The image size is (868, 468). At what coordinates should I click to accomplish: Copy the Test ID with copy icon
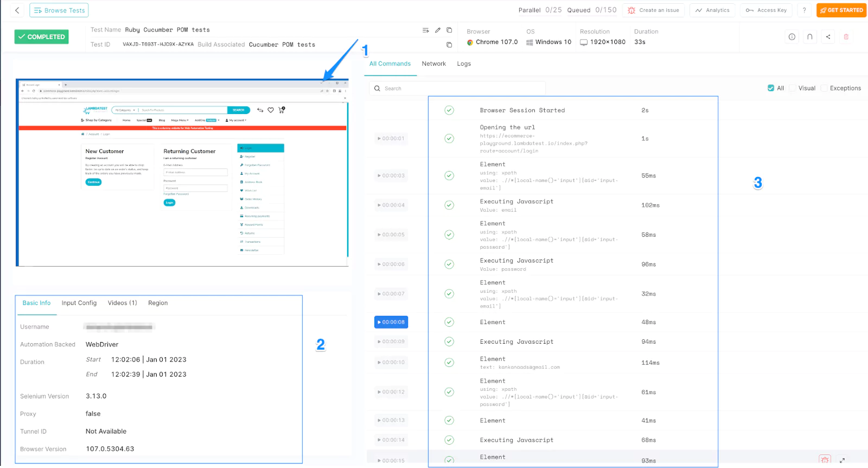[449, 45]
